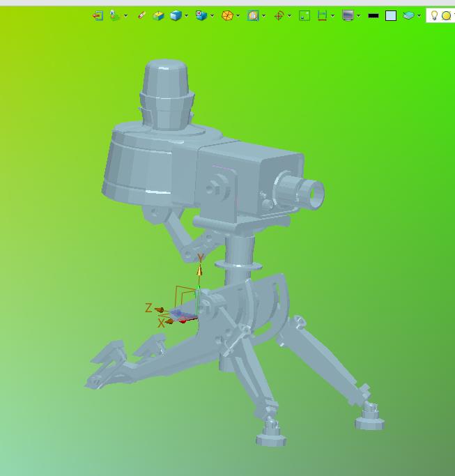Click the blue measure bracket icon

click(322, 15)
